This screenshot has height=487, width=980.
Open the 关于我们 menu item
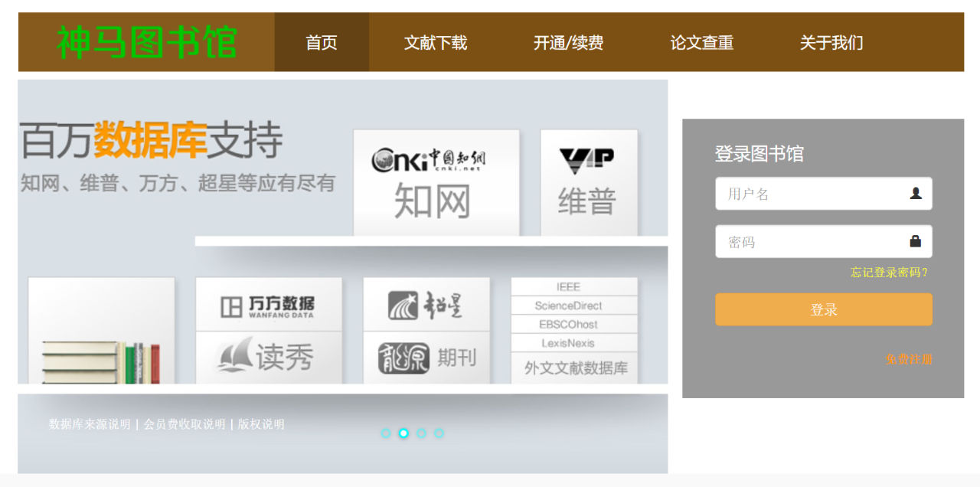click(x=831, y=42)
